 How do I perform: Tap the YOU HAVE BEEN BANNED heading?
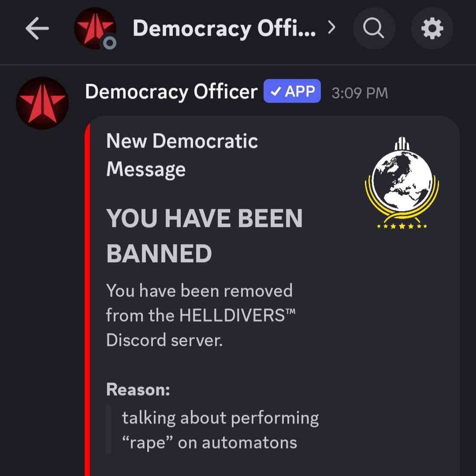click(x=205, y=236)
